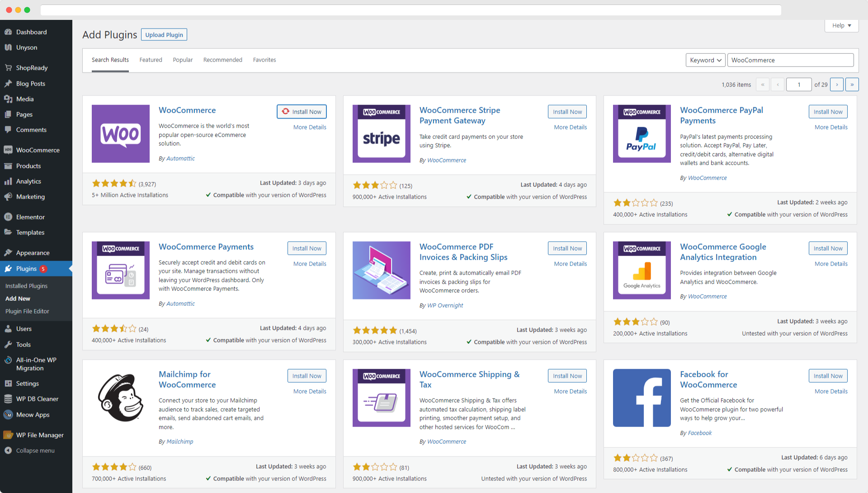Click the Upload Plugin button
The height and width of the screenshot is (493, 868).
(x=164, y=35)
